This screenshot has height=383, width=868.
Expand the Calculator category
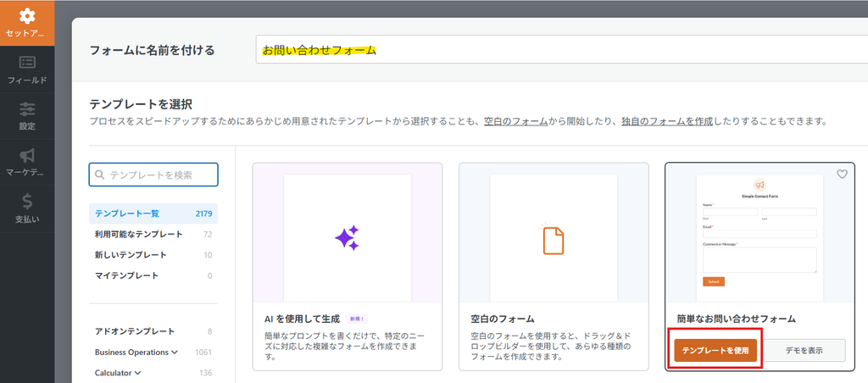153,373
